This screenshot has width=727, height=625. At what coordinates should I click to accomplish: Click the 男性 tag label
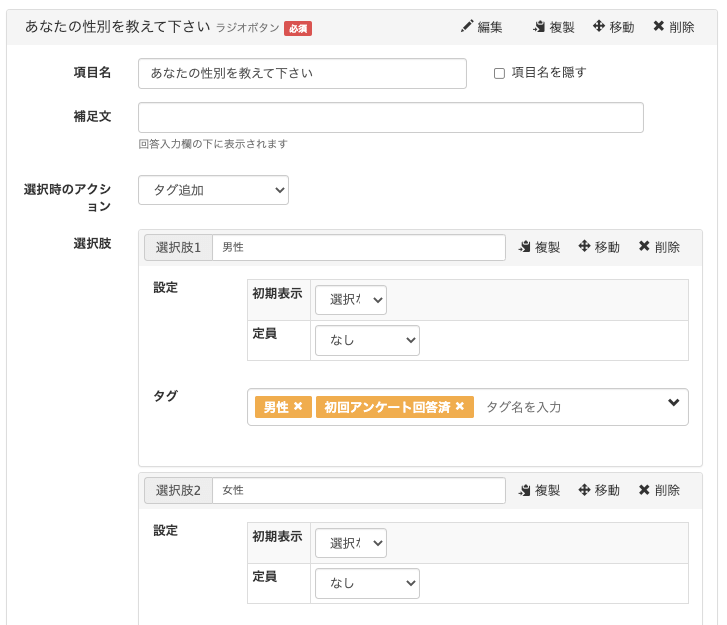[x=276, y=407]
